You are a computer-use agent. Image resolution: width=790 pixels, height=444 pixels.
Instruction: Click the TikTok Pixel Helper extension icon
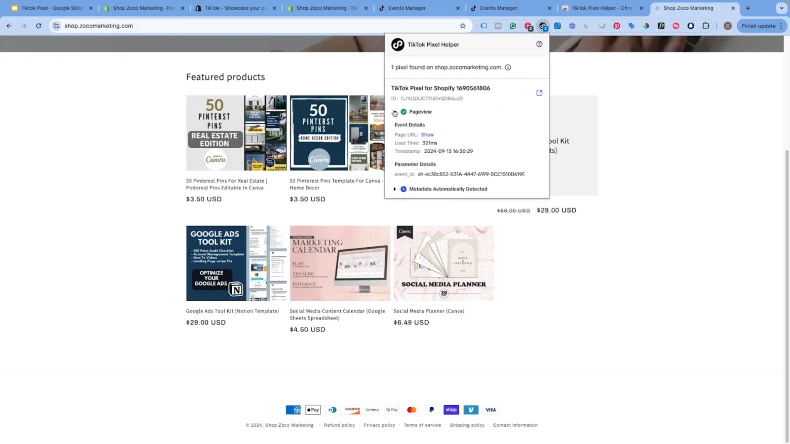pyautogui.click(x=543, y=26)
